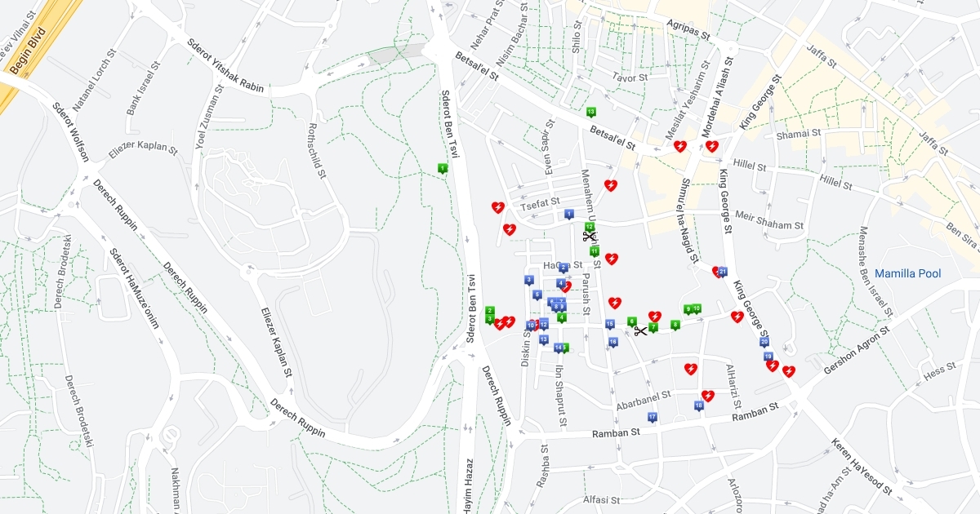Viewport: 980px width, 514px height.
Task: Click green marker 2 near Sderot Ben Tsvi
Action: click(x=489, y=311)
